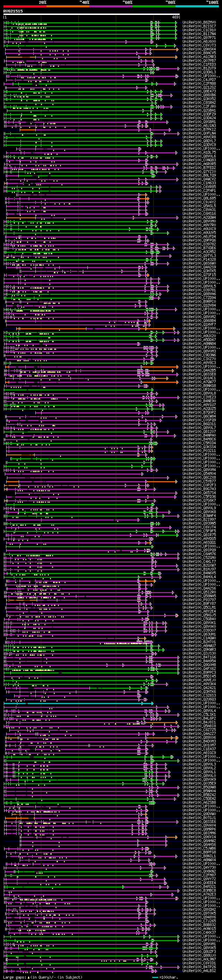Click the UniRef100_C5YB77 entry

(199, 481)
